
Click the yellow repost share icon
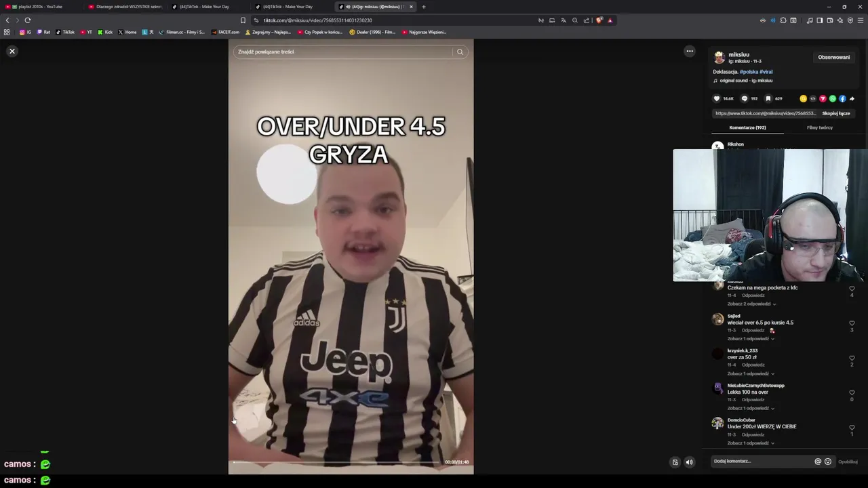[x=803, y=98]
